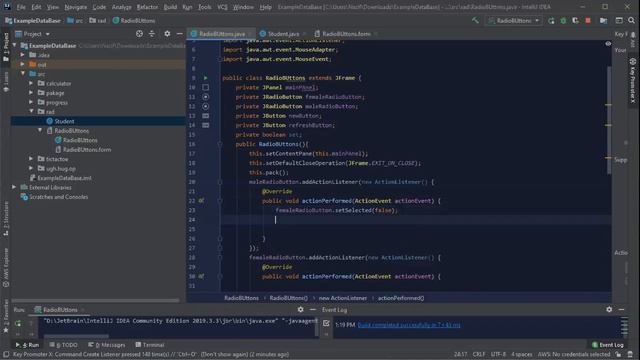The image size is (640, 360).
Task: Click the new ActionListener breadcrumb
Action: (342, 298)
